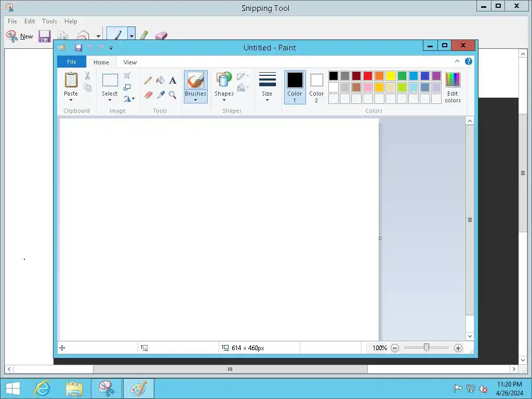Click the zoom out minus button in Paint
Image resolution: width=532 pixels, height=399 pixels.
[395, 348]
